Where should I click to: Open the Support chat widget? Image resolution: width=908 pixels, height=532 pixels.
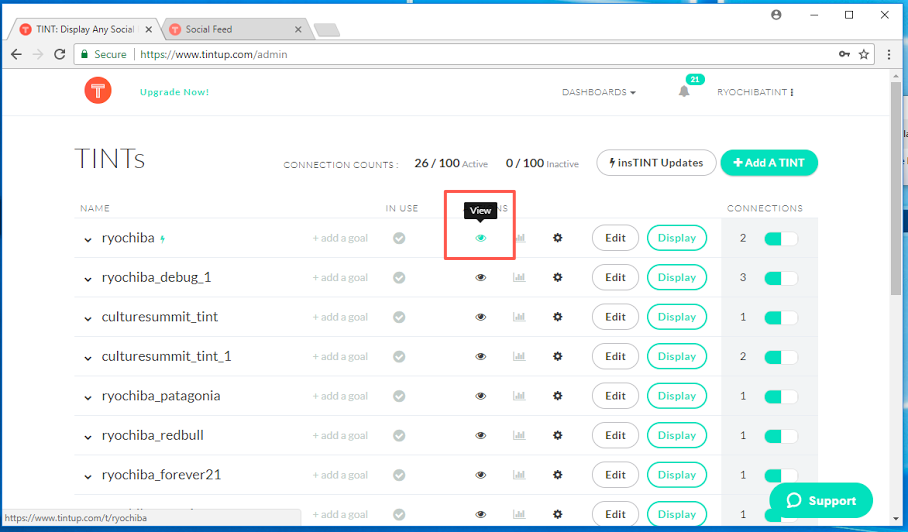pyautogui.click(x=821, y=501)
